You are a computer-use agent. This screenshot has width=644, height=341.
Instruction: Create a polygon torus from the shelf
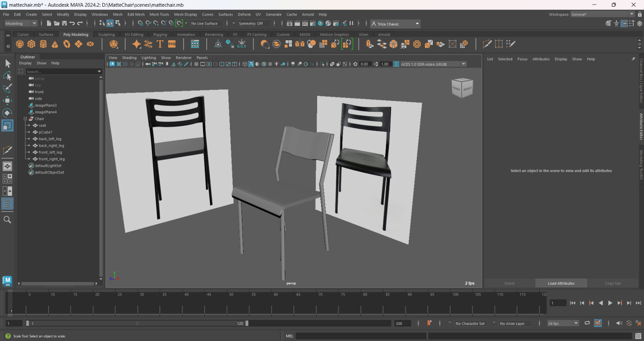tap(67, 44)
